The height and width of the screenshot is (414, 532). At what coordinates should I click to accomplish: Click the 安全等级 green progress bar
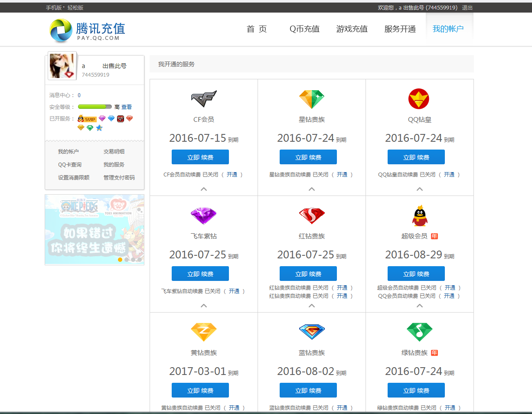pos(95,107)
